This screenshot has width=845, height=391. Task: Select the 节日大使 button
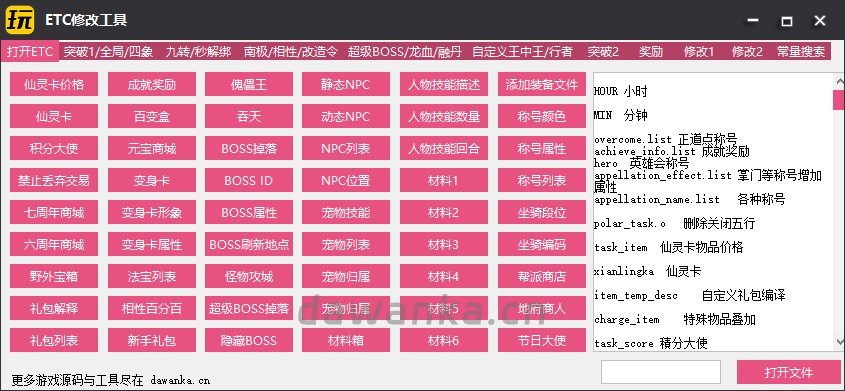pyautogui.click(x=542, y=340)
